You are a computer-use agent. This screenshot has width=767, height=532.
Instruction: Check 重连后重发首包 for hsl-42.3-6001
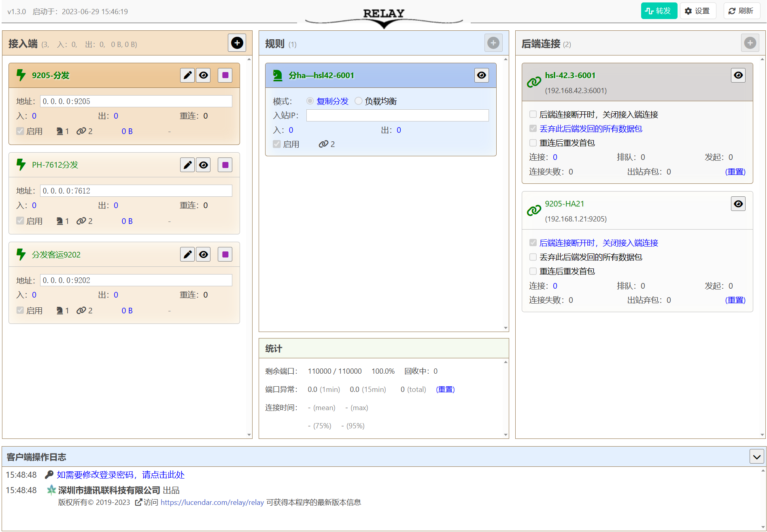(x=533, y=143)
